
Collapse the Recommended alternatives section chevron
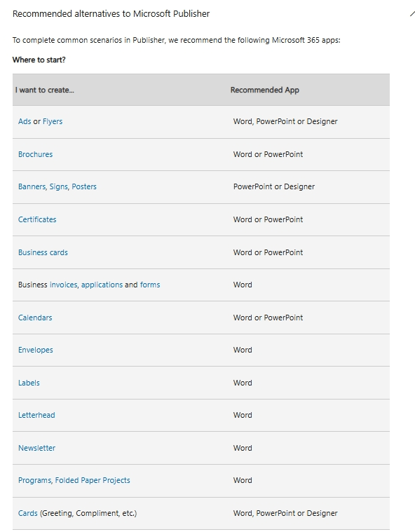click(412, 13)
